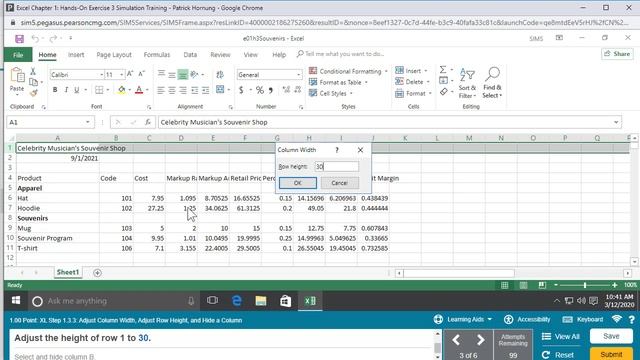Click Cancel in the Column Width dialog

click(340, 183)
